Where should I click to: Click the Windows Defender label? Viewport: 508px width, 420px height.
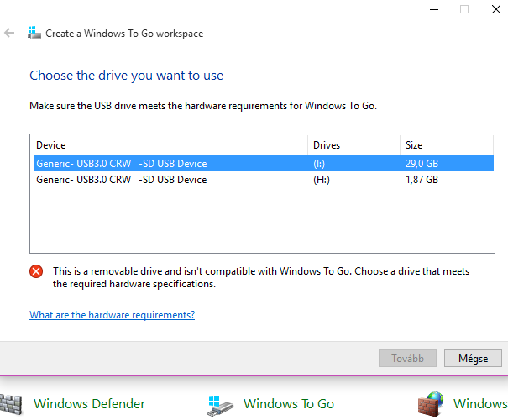pyautogui.click(x=89, y=404)
